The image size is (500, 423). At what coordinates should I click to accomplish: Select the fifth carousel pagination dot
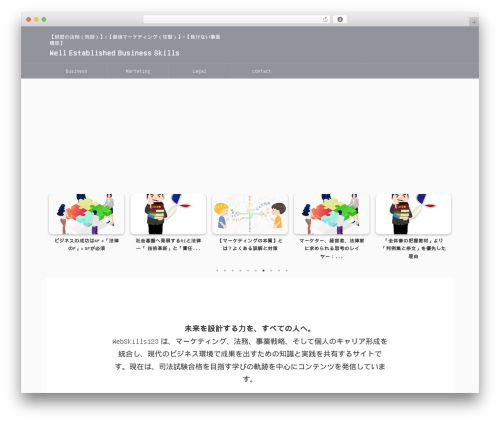click(x=248, y=271)
